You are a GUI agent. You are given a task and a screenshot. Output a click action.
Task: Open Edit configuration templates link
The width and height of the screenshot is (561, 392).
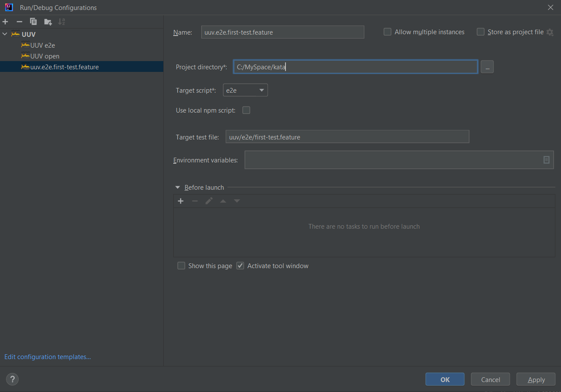click(48, 357)
